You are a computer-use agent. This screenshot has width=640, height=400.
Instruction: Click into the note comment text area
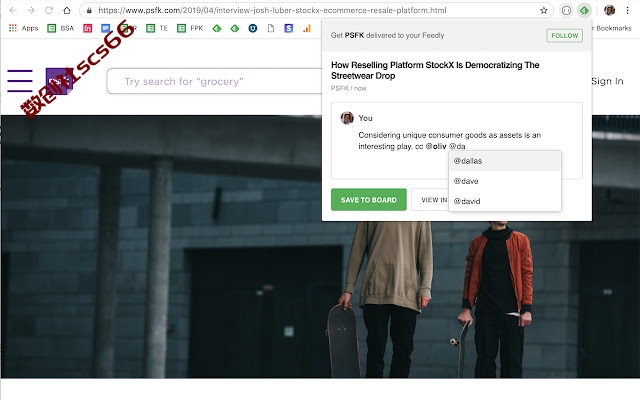457,141
